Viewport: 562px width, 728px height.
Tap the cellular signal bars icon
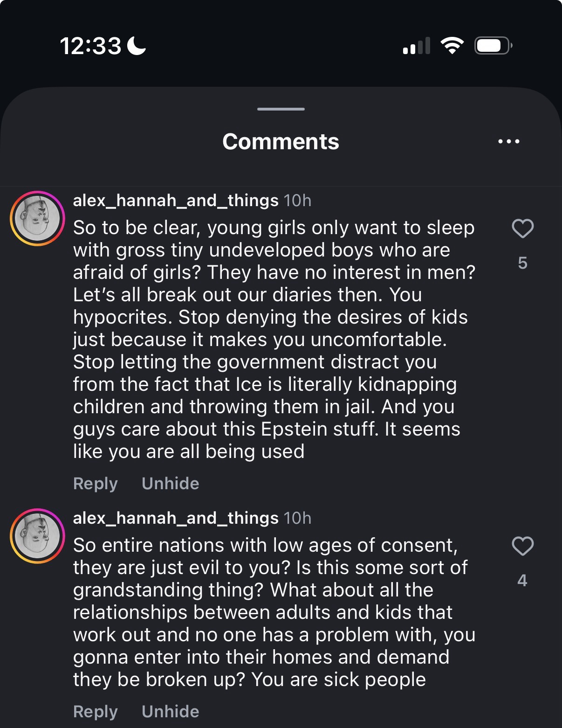point(416,46)
